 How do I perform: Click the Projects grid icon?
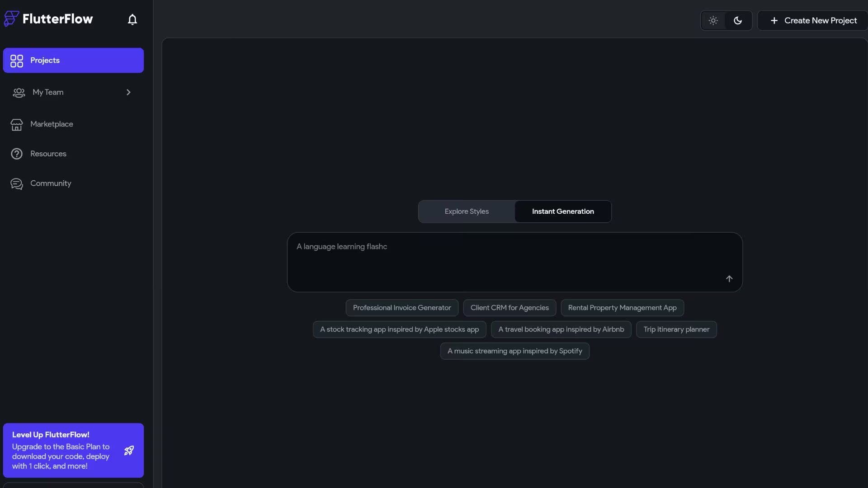pyautogui.click(x=17, y=61)
